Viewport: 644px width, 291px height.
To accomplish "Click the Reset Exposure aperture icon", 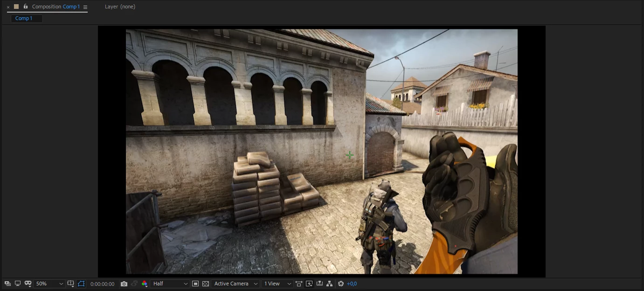I will (341, 284).
